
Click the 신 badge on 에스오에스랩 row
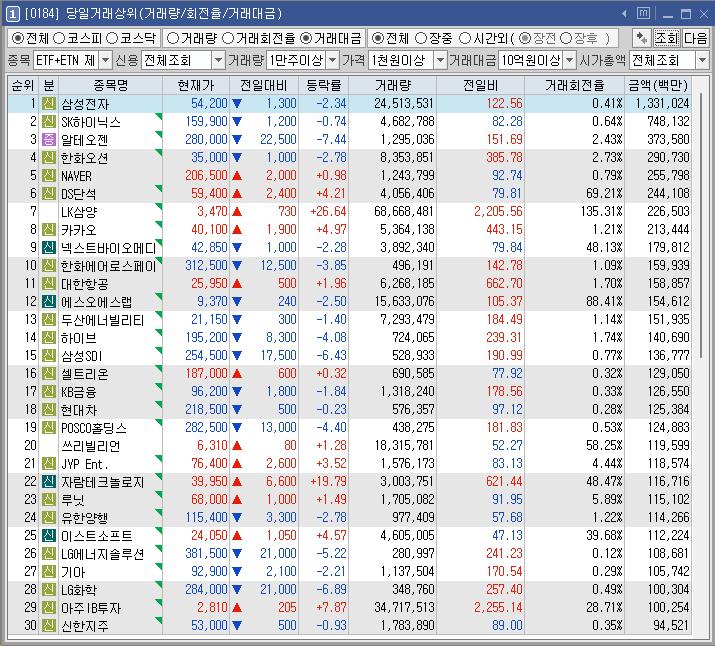coord(48,301)
